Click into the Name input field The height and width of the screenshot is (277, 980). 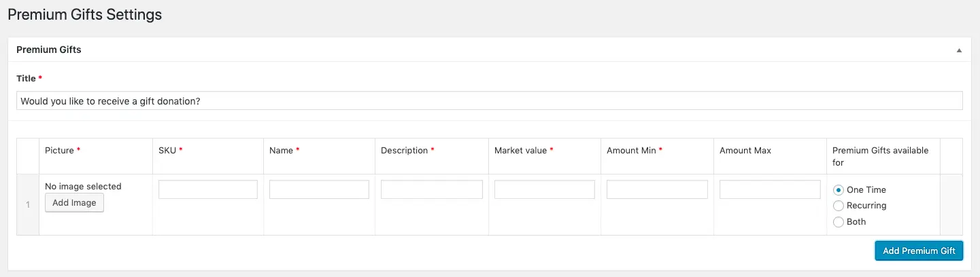click(x=319, y=189)
